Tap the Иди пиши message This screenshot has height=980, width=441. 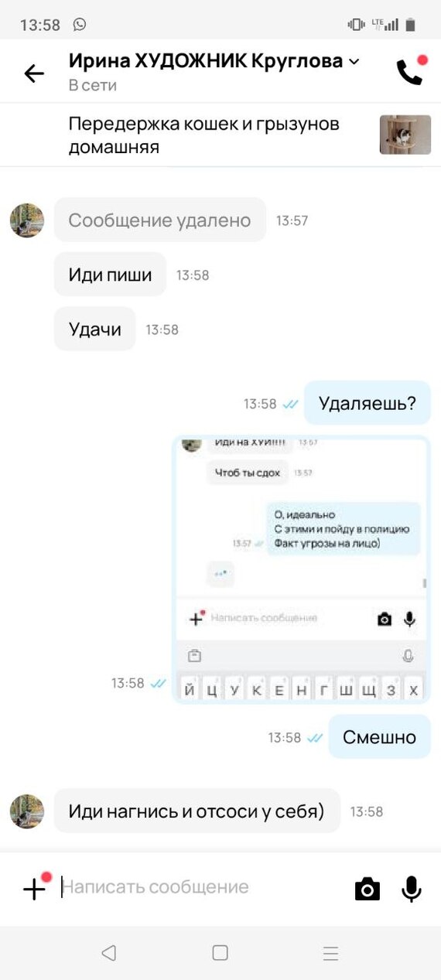click(110, 275)
